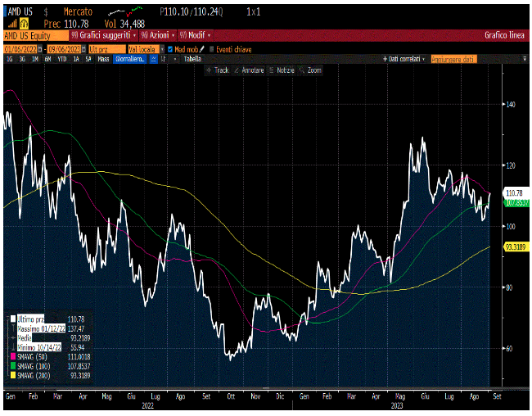
Task: Select the 1G time range tab
Action: point(10,59)
